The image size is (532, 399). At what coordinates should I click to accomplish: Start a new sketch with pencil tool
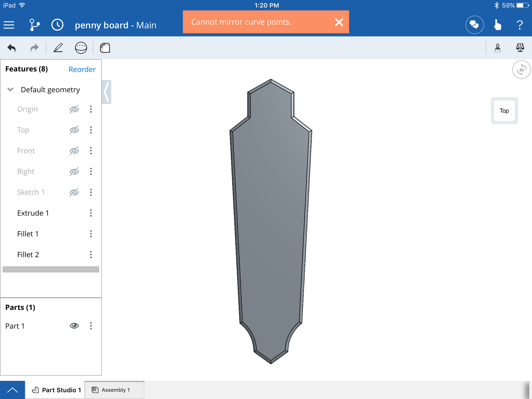[58, 48]
